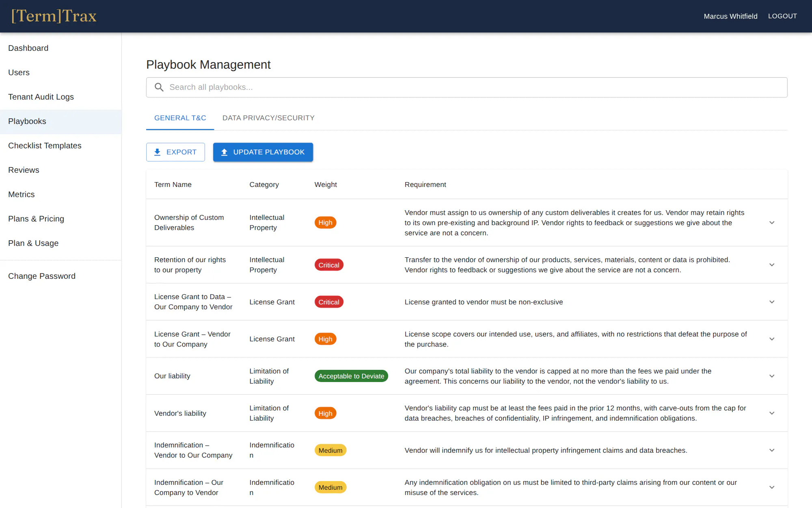Image resolution: width=812 pixels, height=508 pixels.
Task: Expand the Vendor's liability row
Action: (772, 413)
